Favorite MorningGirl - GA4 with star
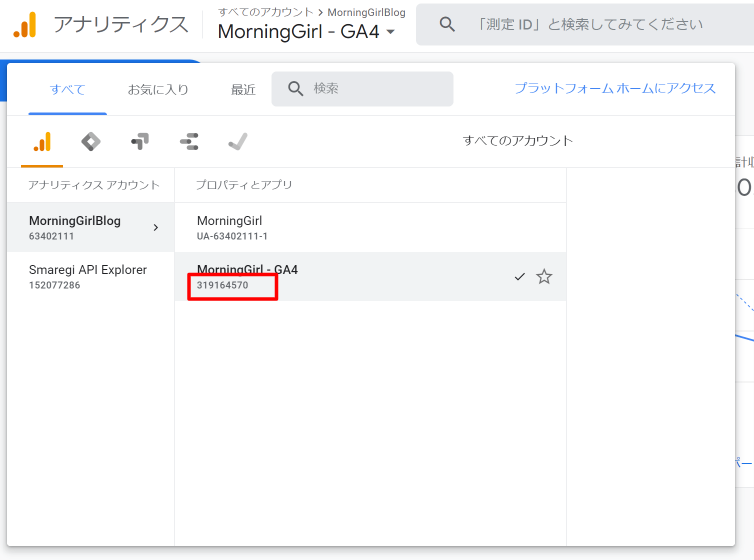The image size is (754, 560). click(544, 276)
